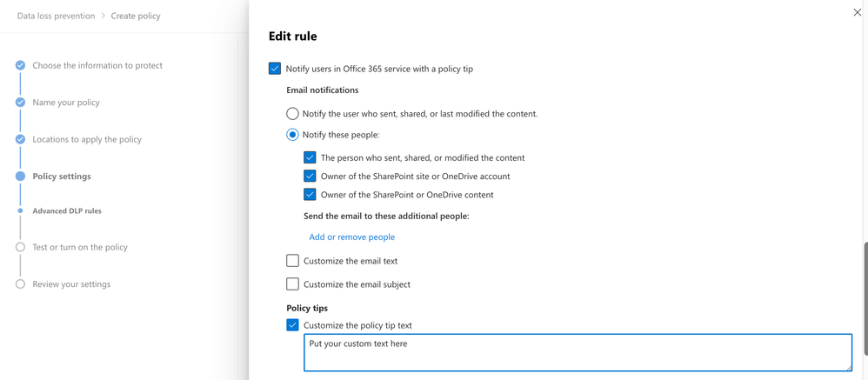The image size is (868, 380).
Task: Enable 'Customize the email text' checkbox
Action: (x=292, y=261)
